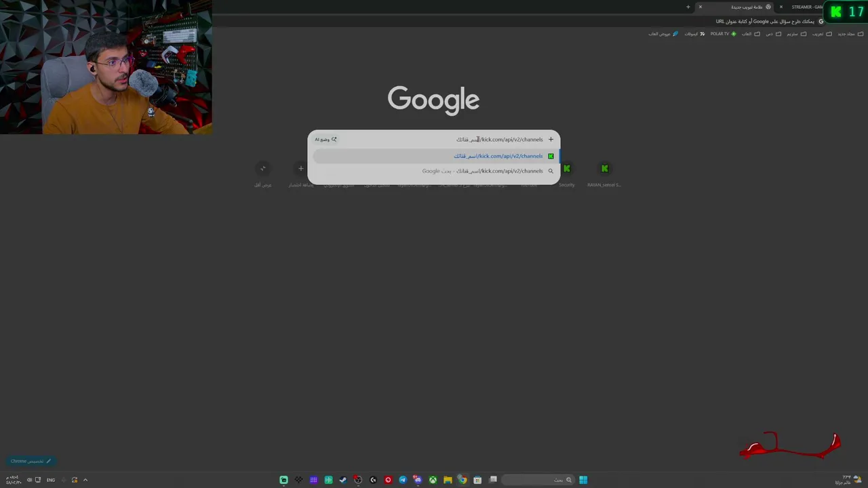This screenshot has width=868, height=488.
Task: Launch Google Chrome from the taskbar
Action: pyautogui.click(x=462, y=480)
